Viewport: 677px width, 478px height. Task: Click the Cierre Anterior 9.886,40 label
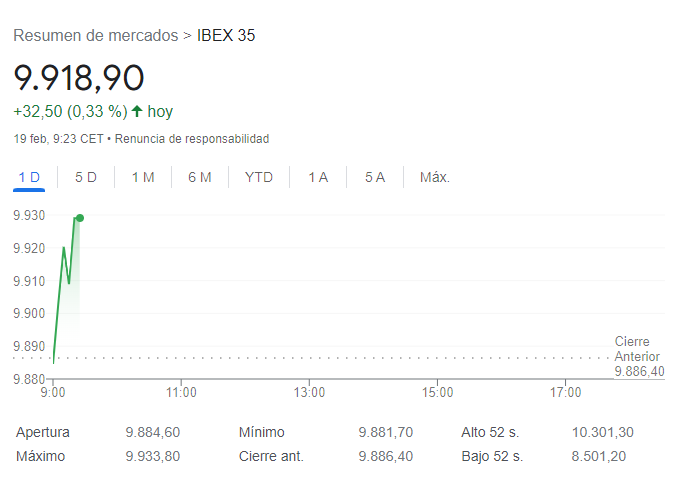click(639, 356)
